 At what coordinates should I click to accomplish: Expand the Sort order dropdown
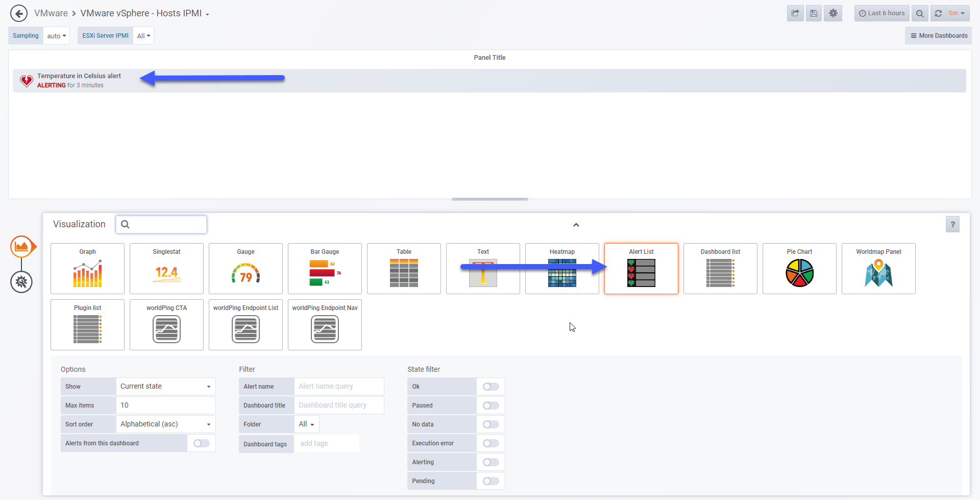click(x=165, y=424)
